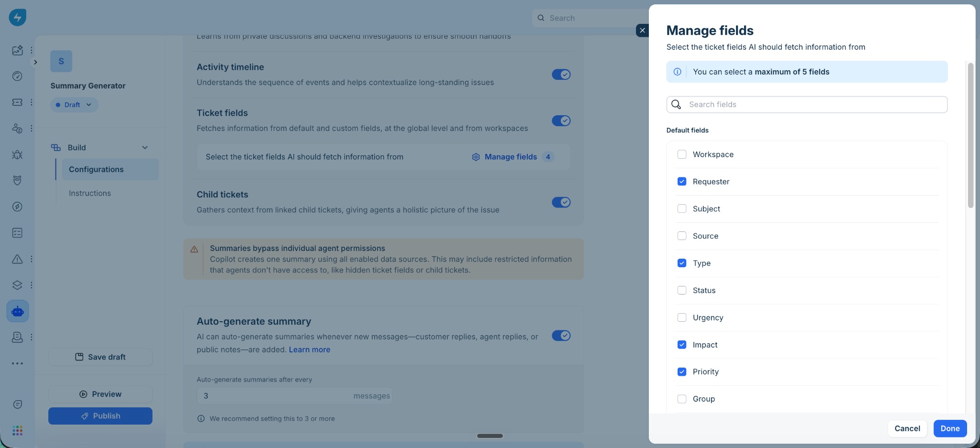Click the Manage fields panel scrollbar
The image size is (980, 448).
click(970, 136)
